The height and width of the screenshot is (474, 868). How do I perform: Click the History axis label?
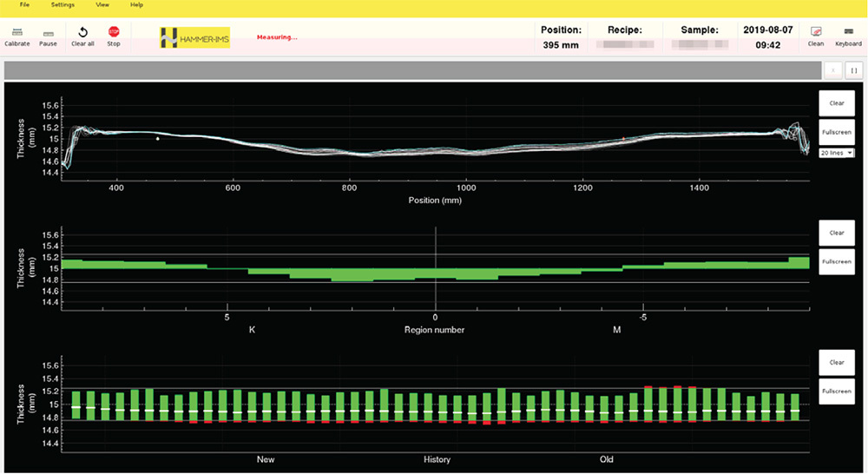[x=437, y=459]
